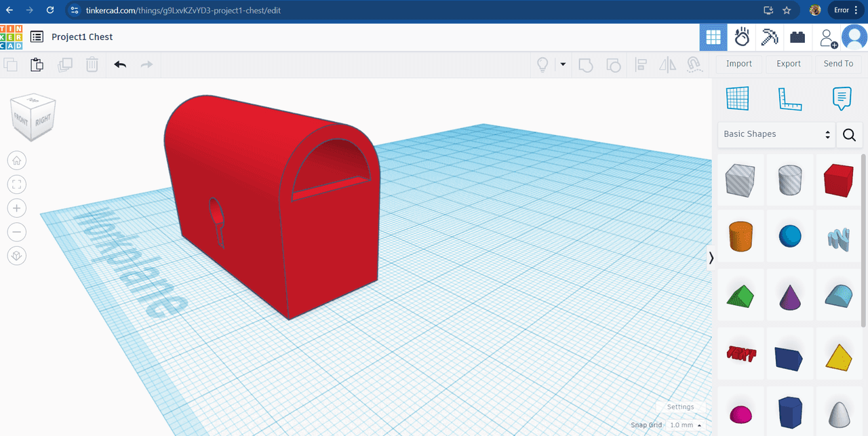The height and width of the screenshot is (436, 868).
Task: Click the undo arrow icon
Action: click(120, 64)
